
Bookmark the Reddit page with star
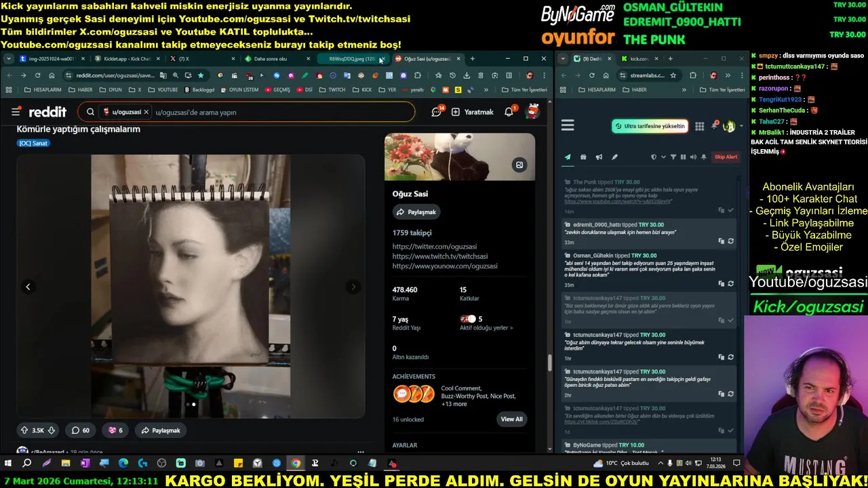(201, 75)
